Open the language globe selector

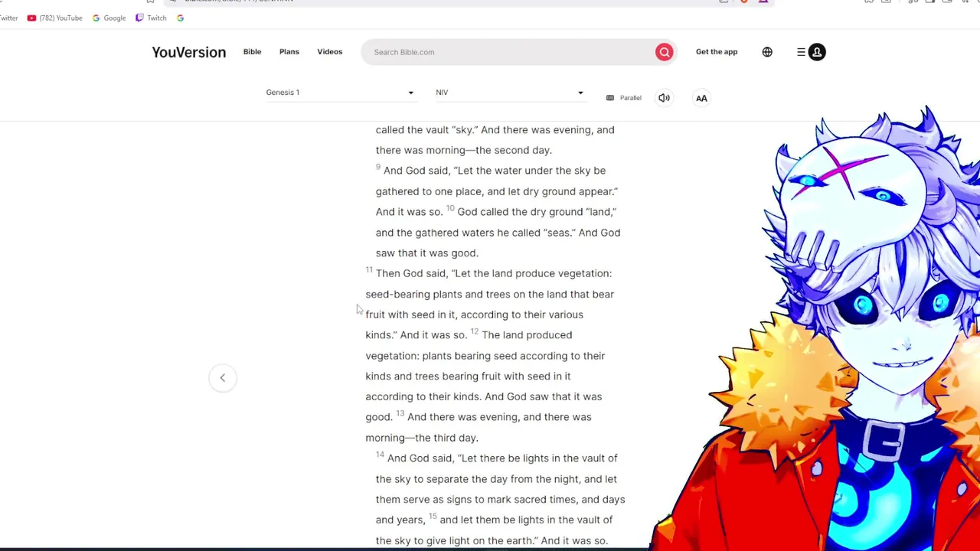tap(767, 52)
